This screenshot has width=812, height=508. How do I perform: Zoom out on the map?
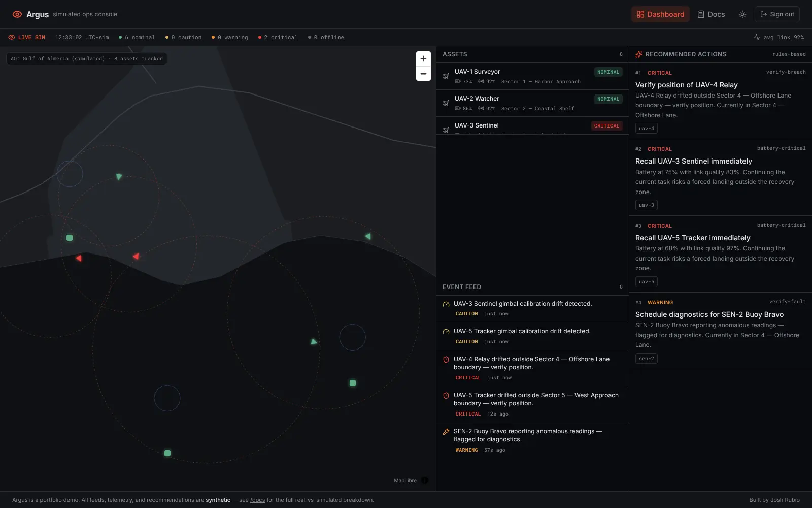pyautogui.click(x=423, y=74)
